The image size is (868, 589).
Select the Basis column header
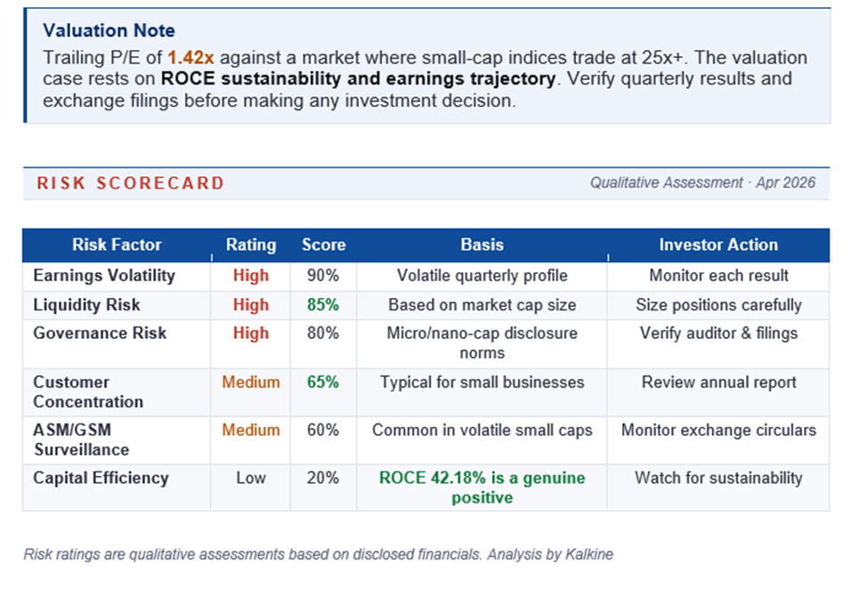(482, 245)
